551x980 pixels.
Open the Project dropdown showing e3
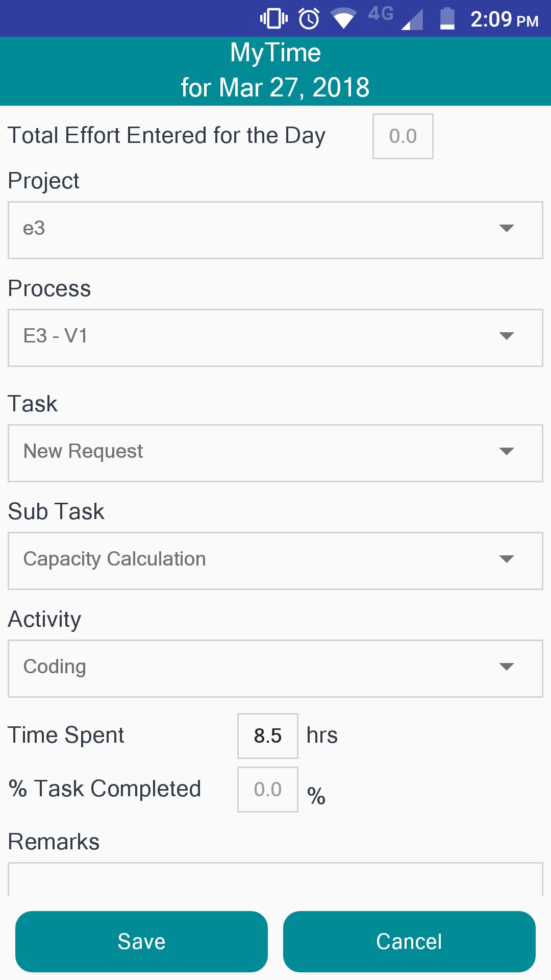(x=275, y=230)
